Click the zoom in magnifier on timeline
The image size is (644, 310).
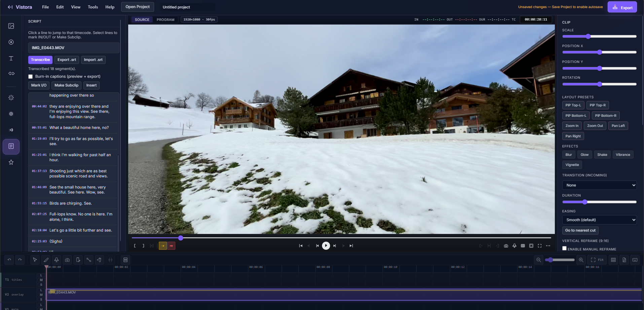coord(581,260)
